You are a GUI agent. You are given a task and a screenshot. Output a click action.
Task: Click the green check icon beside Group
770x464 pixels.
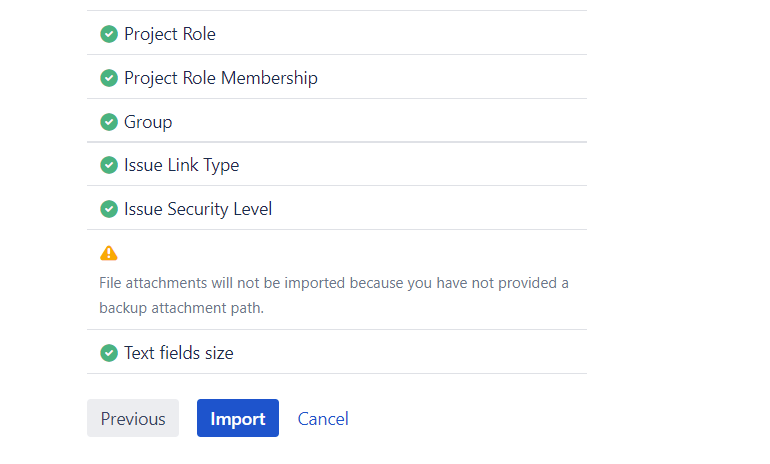coord(109,122)
